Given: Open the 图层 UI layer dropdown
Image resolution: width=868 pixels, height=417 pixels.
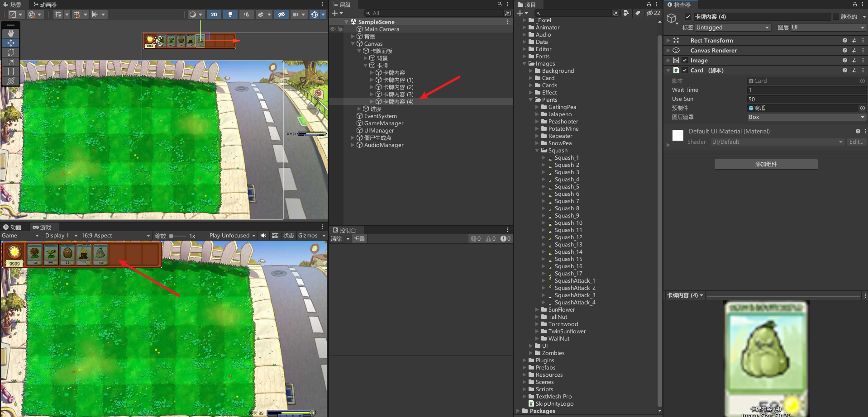Looking at the screenshot, I should tap(828, 28).
